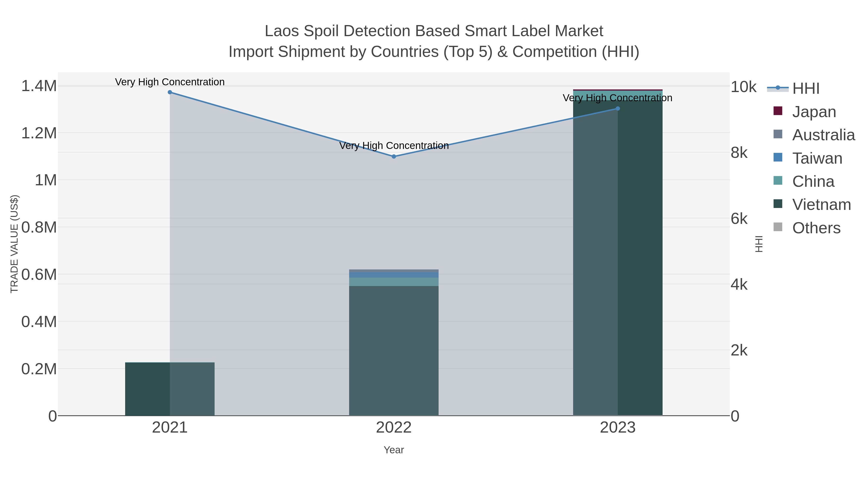This screenshot has height=488, width=868.
Task: Click the 4k HHI axis tick
Action: 739,285
